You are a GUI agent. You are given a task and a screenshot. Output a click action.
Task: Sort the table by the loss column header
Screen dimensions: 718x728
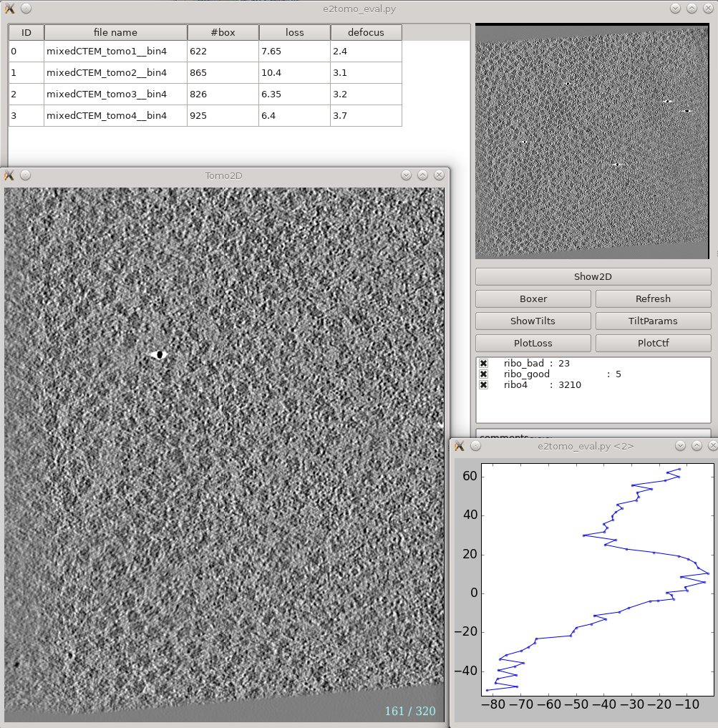point(294,32)
